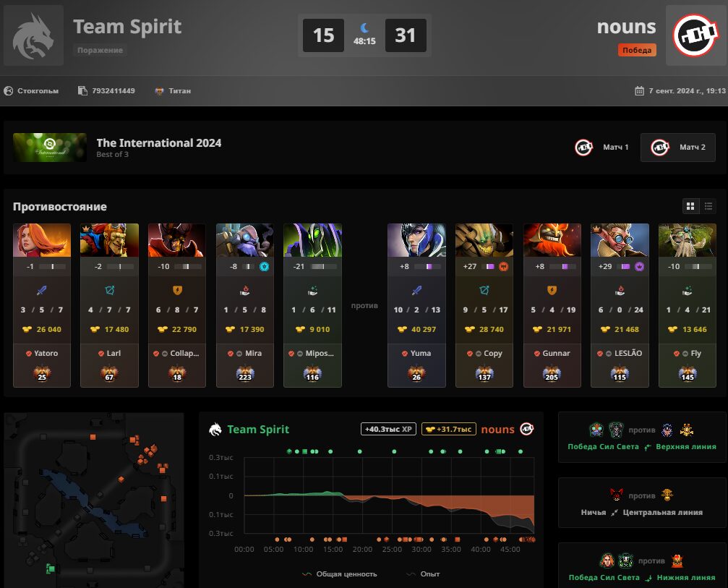Open Матч 2 tab
Image resolution: width=728 pixels, height=588 pixels.
678,148
